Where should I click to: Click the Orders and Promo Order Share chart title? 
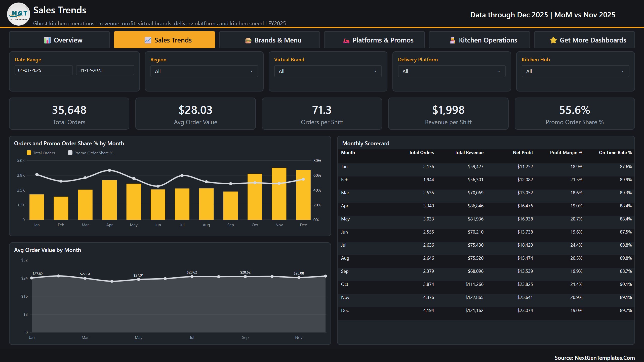[x=69, y=143]
